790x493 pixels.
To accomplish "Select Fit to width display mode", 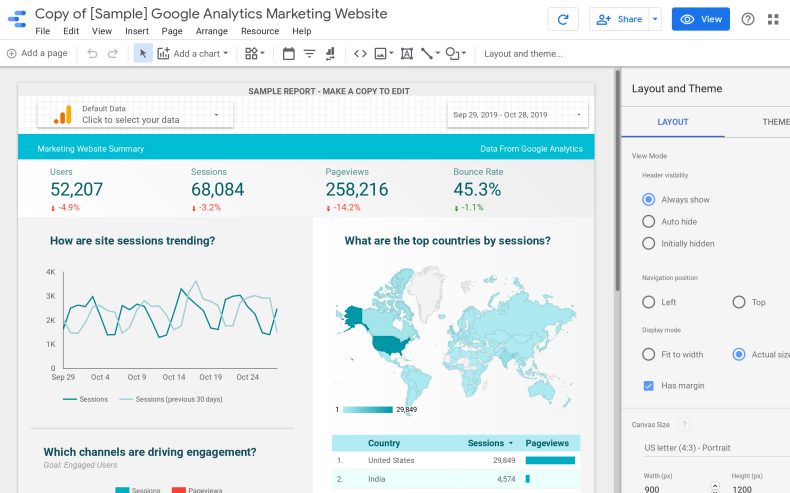I will point(648,355).
